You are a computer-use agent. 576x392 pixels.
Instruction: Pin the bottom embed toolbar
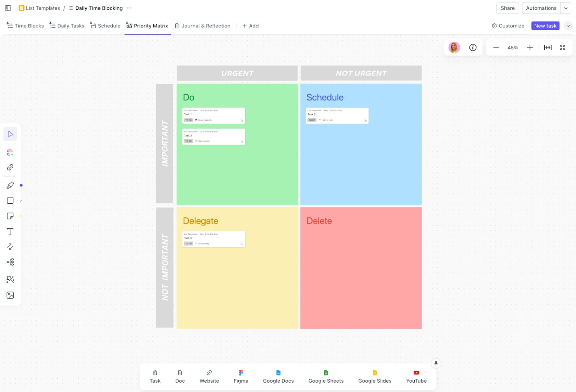click(x=436, y=364)
